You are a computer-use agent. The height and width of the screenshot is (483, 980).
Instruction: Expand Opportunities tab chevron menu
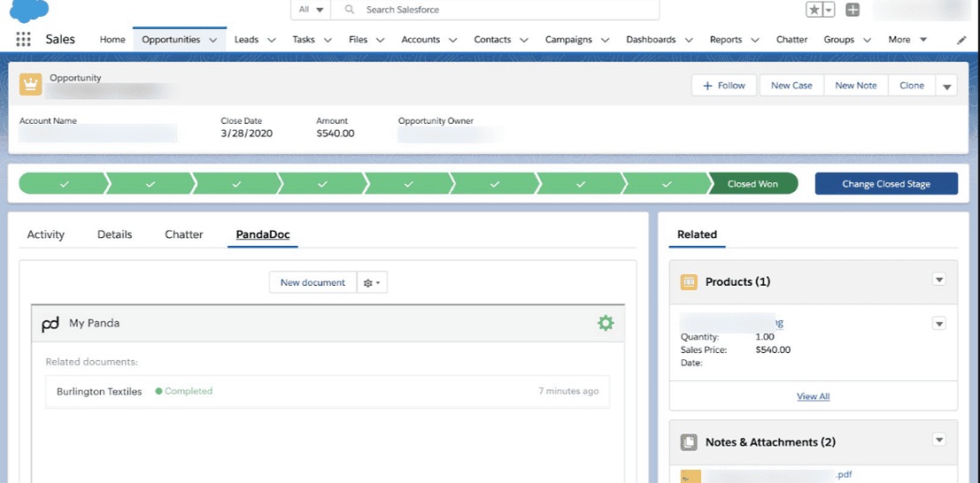(213, 39)
